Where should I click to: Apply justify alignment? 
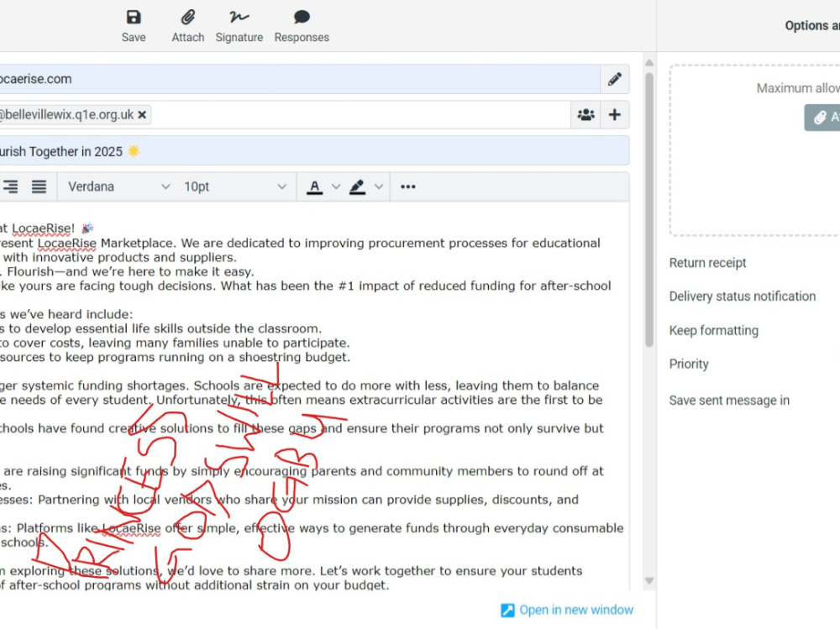pos(39,186)
